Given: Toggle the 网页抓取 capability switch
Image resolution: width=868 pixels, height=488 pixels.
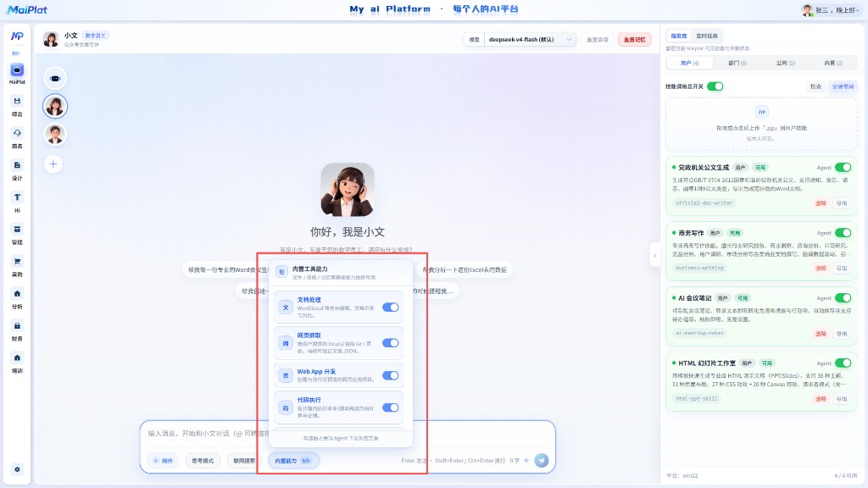Looking at the screenshot, I should pos(390,342).
